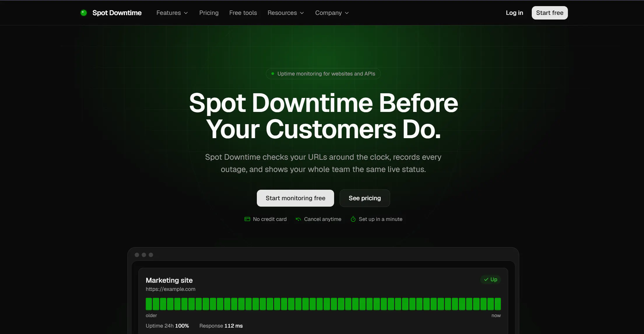Go to Free tools page
Viewport: 644px width, 334px height.
(243, 13)
